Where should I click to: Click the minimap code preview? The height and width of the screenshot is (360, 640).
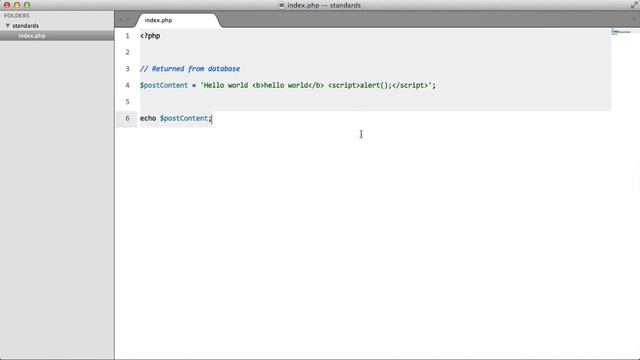point(621,32)
